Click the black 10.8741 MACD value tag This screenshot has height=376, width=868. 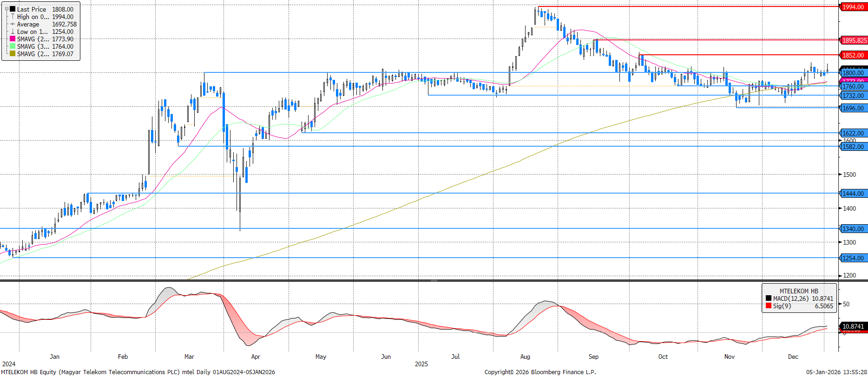point(853,327)
